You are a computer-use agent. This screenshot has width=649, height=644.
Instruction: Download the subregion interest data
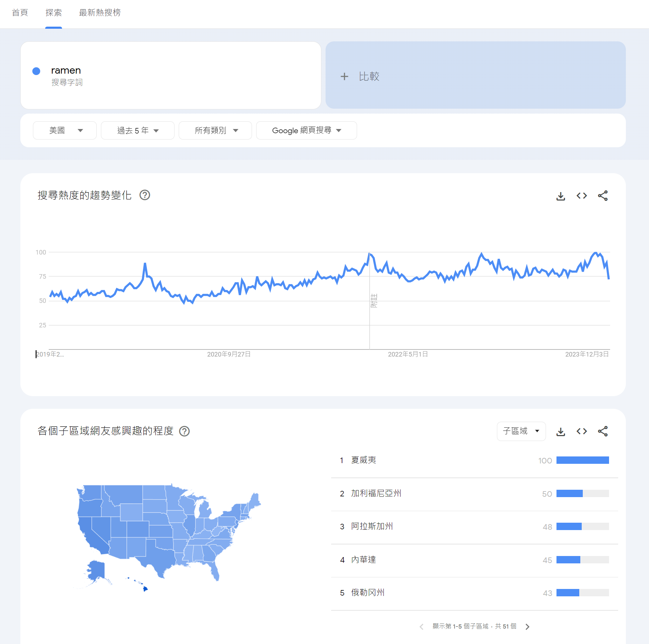pyautogui.click(x=561, y=432)
